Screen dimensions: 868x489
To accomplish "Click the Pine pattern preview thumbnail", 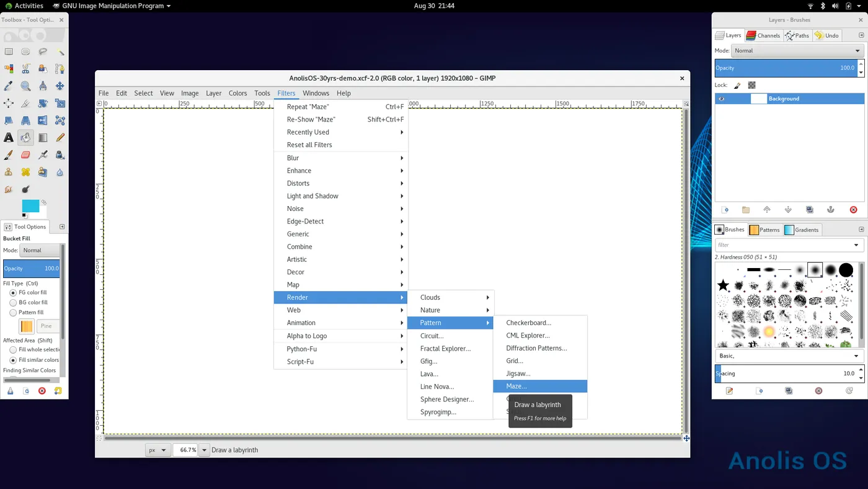I will (27, 326).
